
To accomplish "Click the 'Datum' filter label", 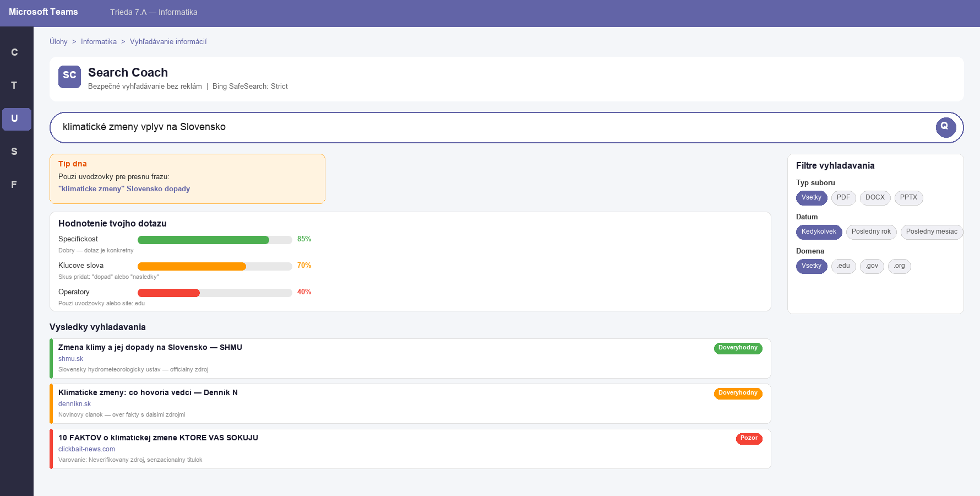I will click(807, 217).
